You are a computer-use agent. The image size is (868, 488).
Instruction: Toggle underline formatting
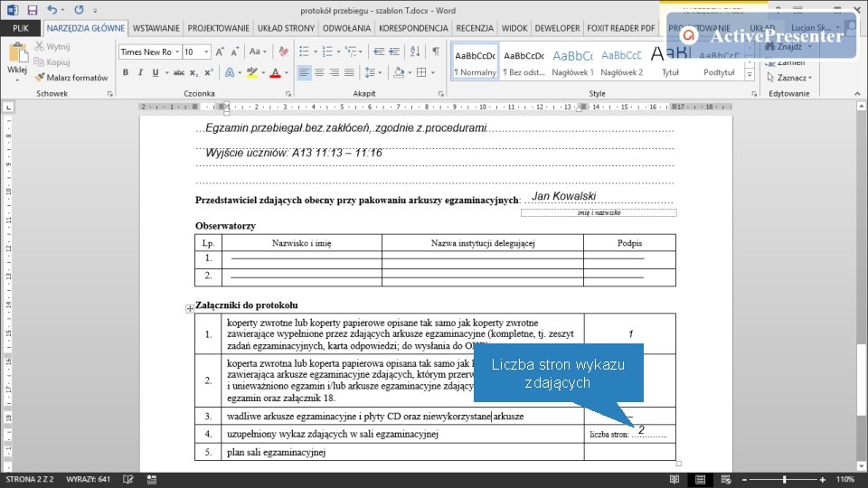tap(156, 72)
